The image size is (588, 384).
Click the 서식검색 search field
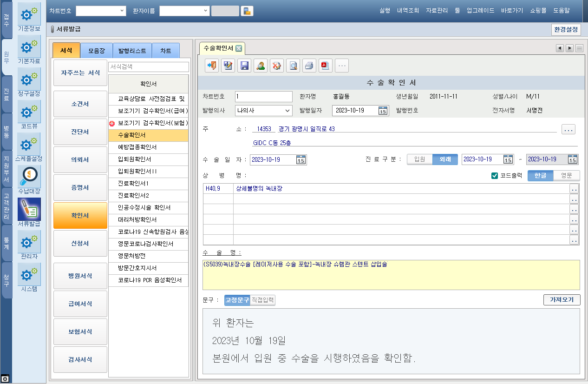point(148,67)
